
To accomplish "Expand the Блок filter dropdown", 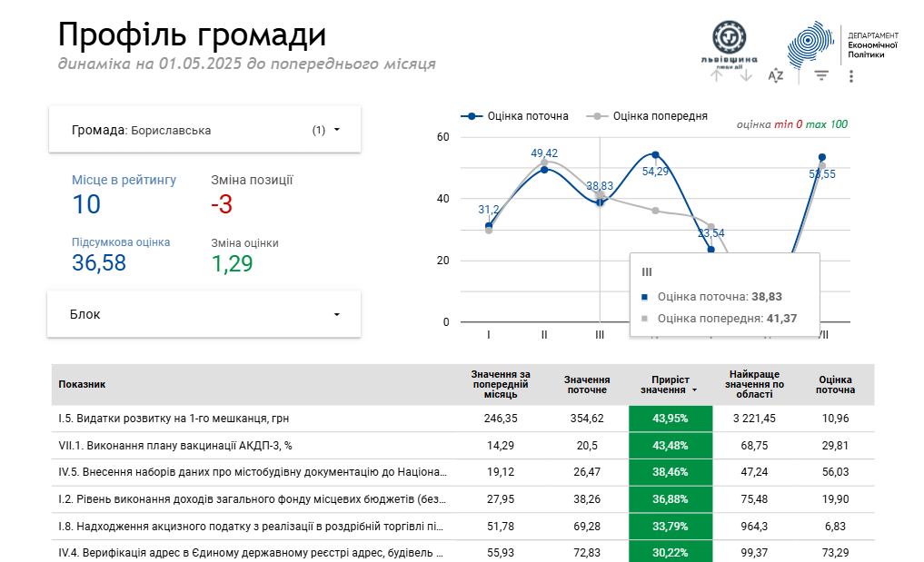I will [x=204, y=314].
